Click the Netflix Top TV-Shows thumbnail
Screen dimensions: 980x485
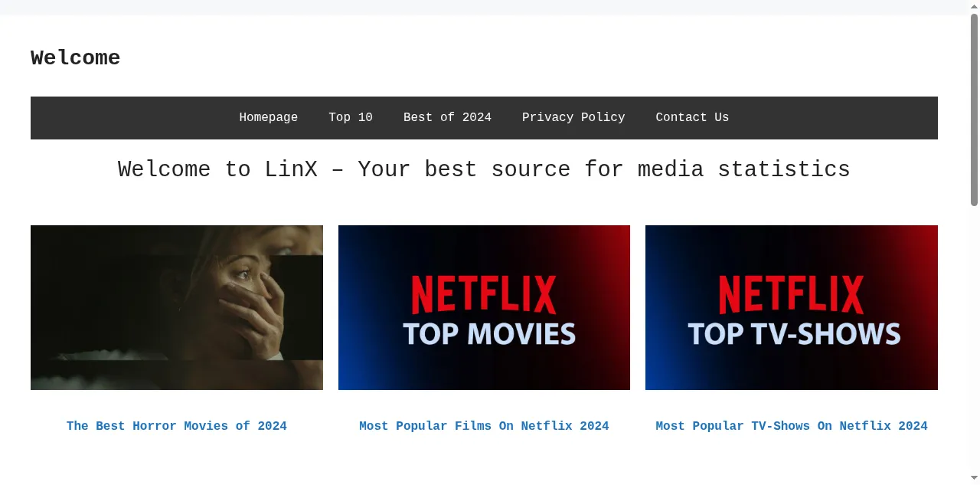[x=792, y=307]
